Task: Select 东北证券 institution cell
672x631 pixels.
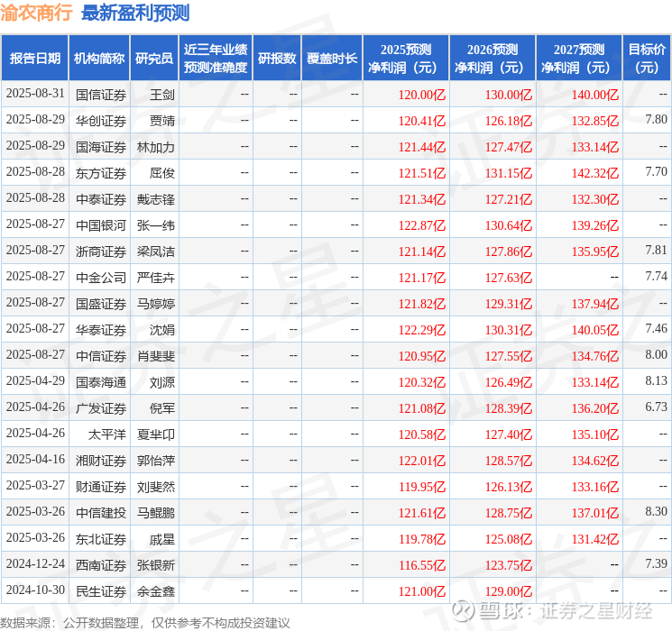Action: [101, 539]
